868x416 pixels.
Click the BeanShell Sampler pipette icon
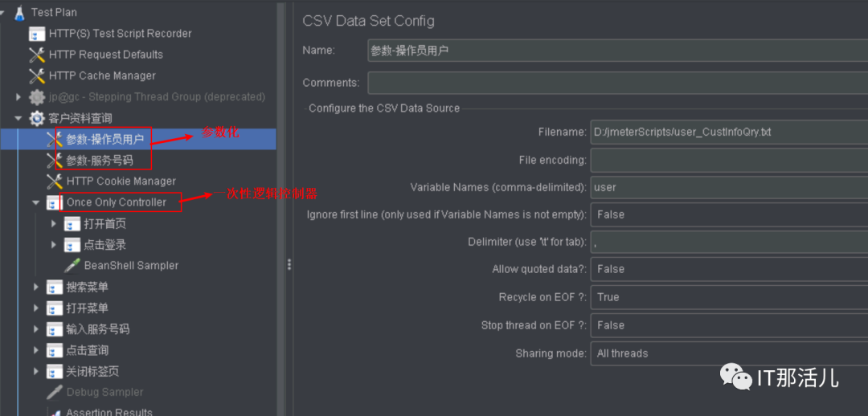click(x=72, y=265)
